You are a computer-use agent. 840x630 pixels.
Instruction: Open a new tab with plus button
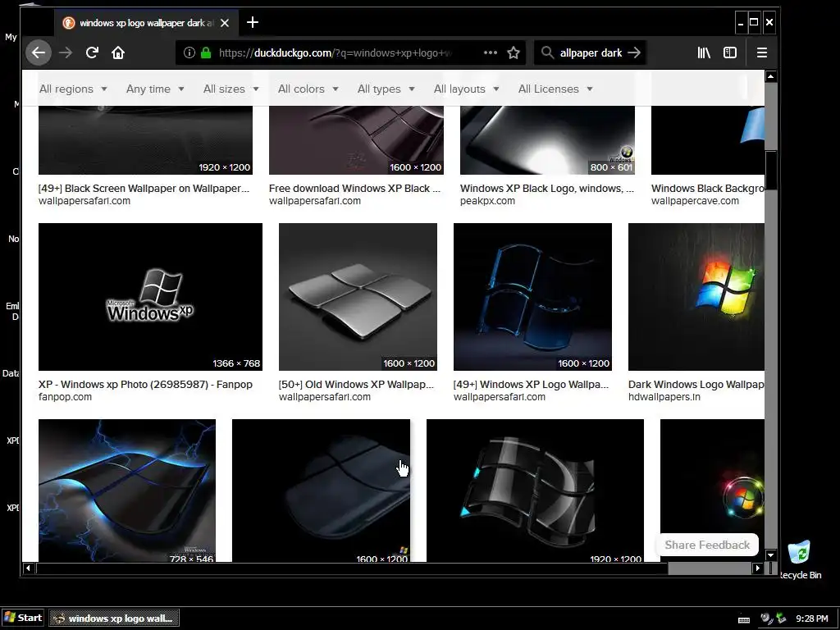(253, 22)
